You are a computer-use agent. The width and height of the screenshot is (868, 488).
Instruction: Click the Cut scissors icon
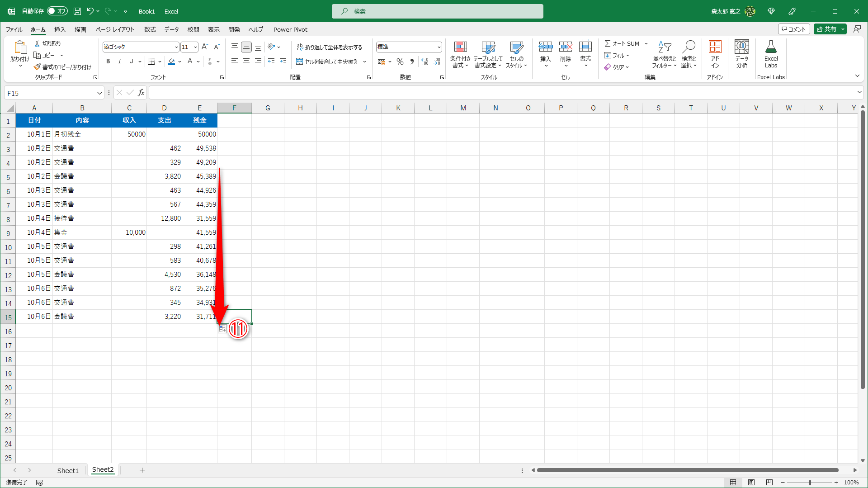click(38, 43)
